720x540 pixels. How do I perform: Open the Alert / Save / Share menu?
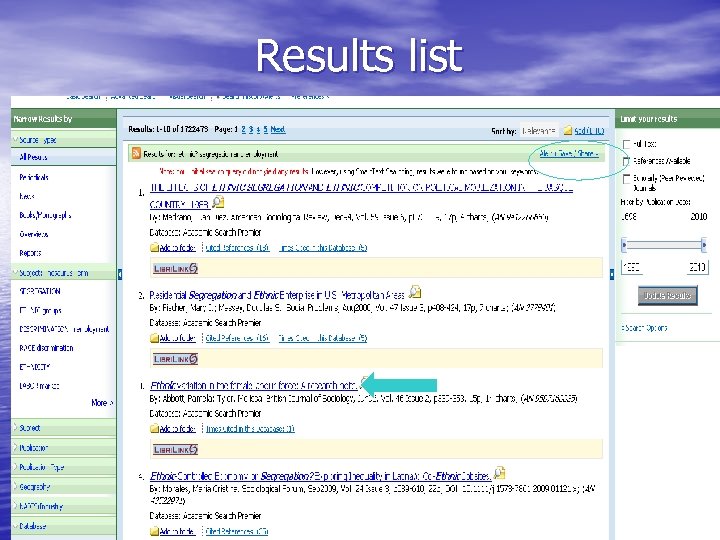(569, 153)
